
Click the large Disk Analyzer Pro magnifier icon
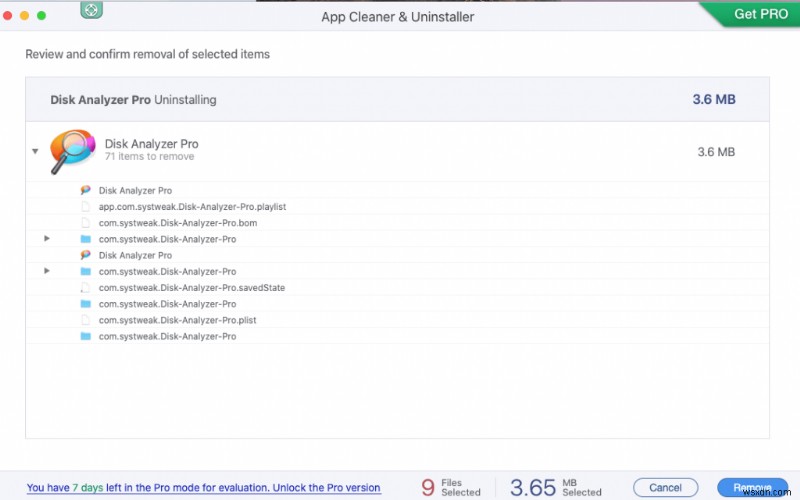[x=72, y=151]
